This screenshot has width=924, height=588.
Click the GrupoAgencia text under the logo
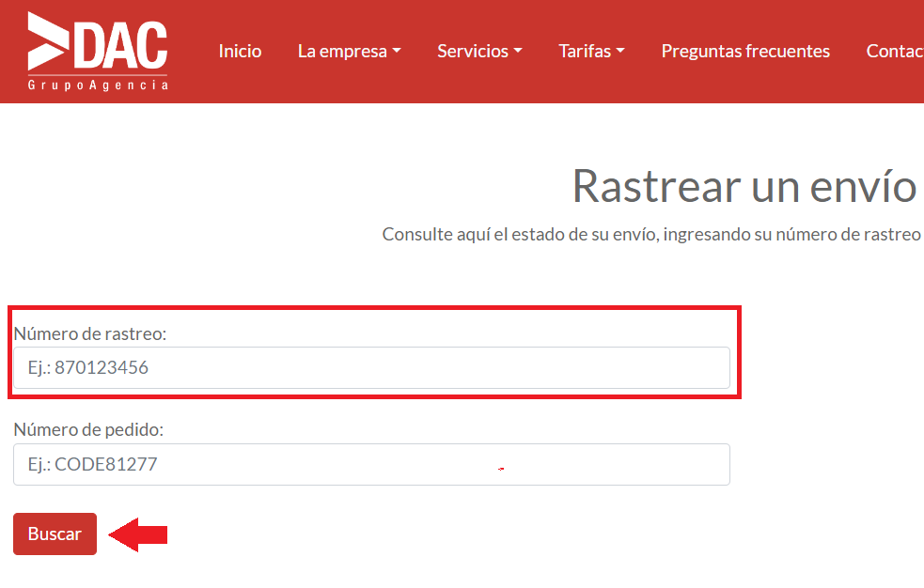click(x=98, y=85)
